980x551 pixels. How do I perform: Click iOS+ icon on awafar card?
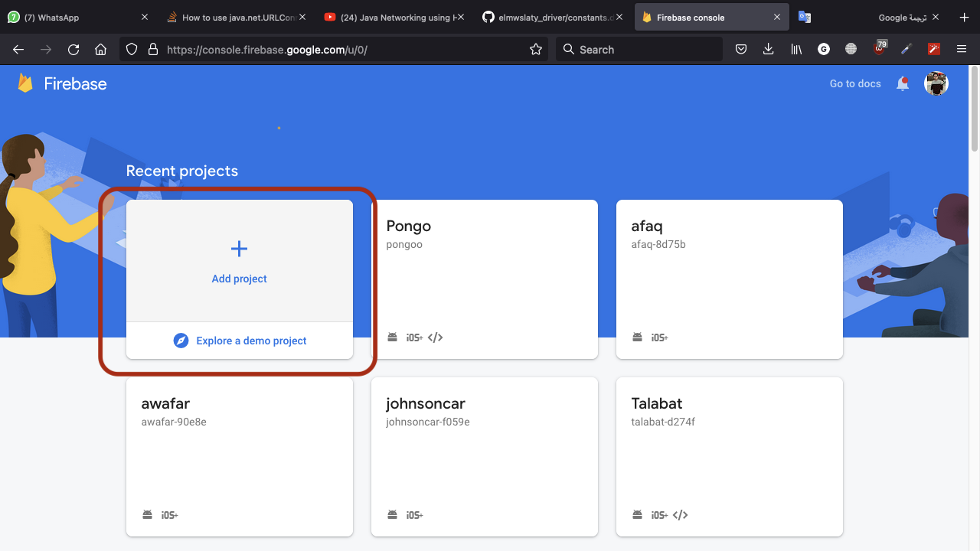169,515
